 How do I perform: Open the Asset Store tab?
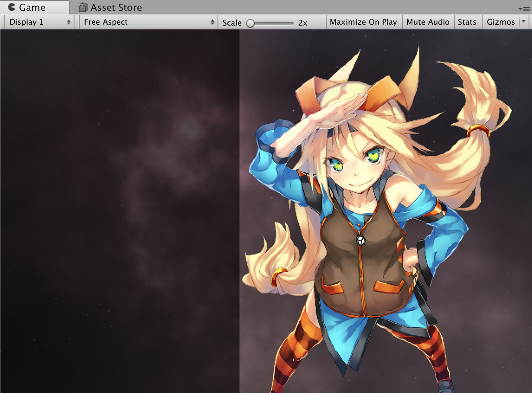pyautogui.click(x=110, y=7)
